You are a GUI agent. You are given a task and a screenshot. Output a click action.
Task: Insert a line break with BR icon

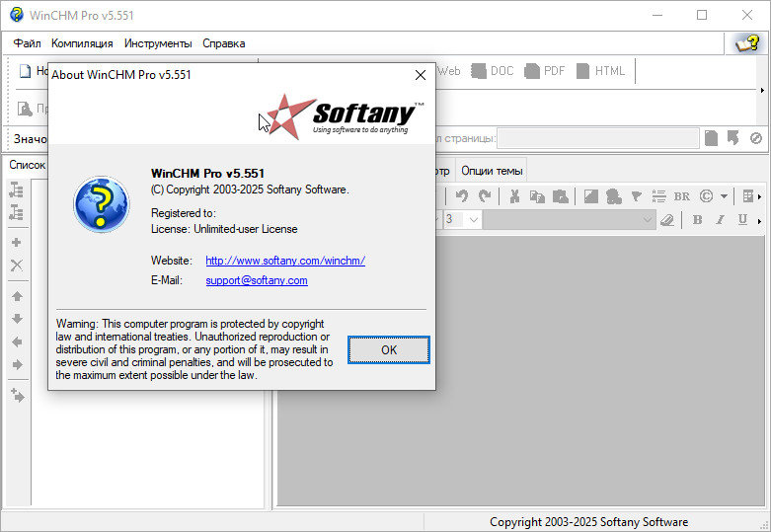pyautogui.click(x=681, y=195)
